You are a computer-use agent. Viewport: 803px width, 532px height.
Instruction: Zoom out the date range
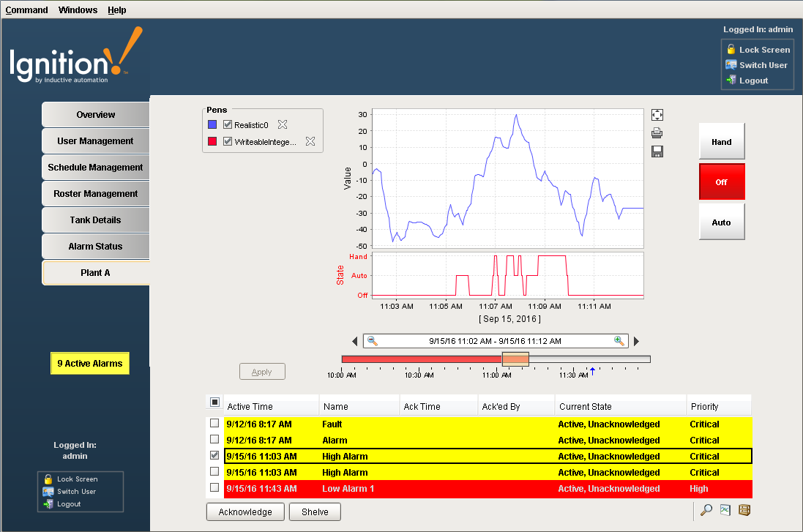coord(373,341)
